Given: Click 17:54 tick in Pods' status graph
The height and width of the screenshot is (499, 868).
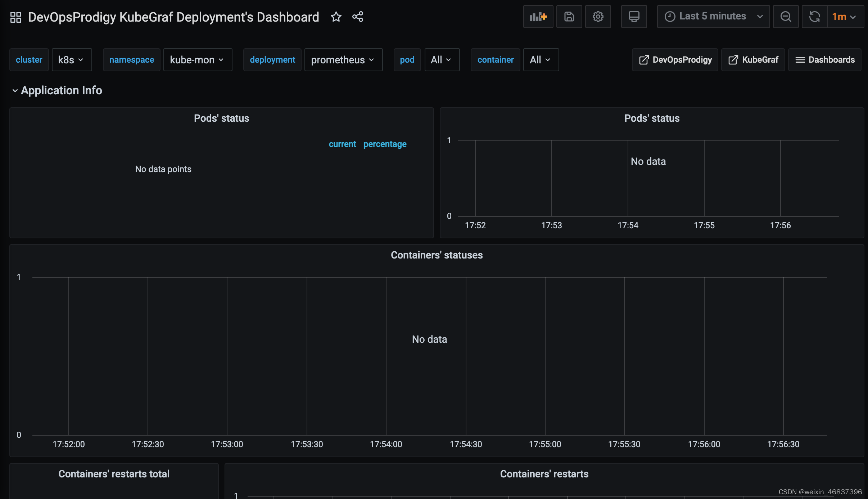Looking at the screenshot, I should [628, 225].
